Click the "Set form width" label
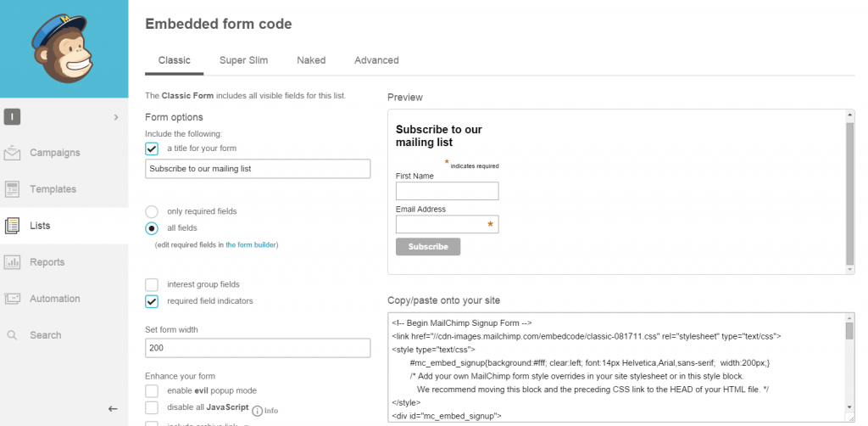 (171, 329)
